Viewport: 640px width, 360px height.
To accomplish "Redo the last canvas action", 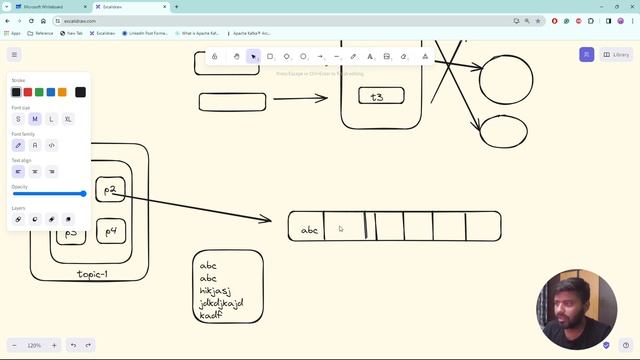I will (x=88, y=345).
